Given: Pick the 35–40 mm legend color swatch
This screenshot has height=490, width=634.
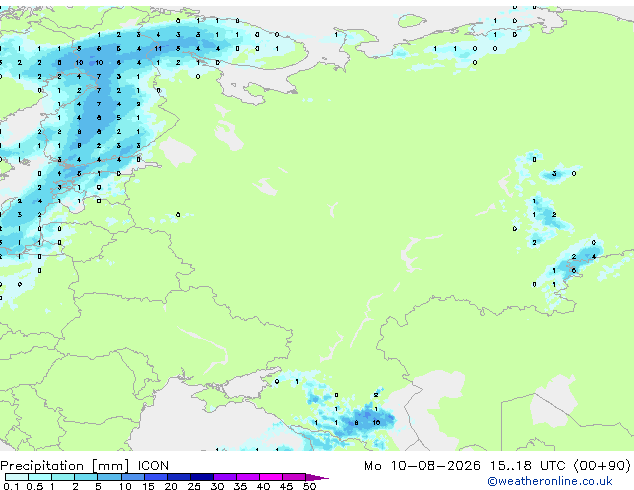Looking at the screenshot, I should point(248,477).
